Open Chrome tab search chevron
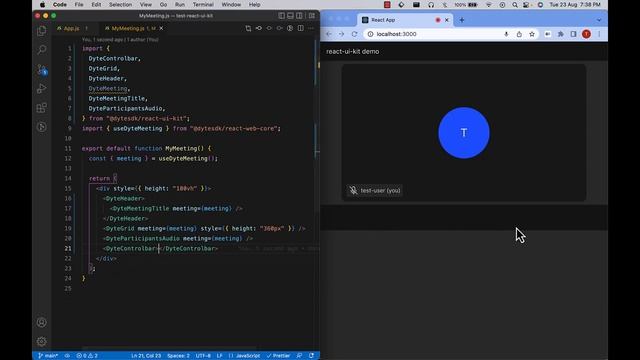This screenshot has width=640, height=360. point(599,20)
